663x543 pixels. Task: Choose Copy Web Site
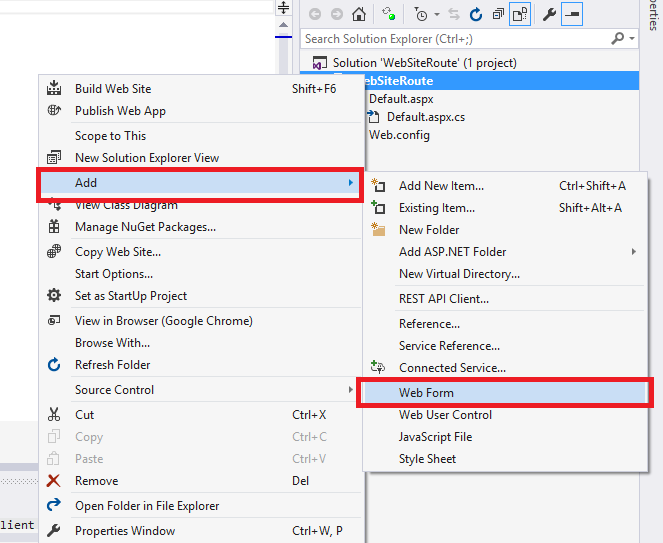(x=200, y=252)
